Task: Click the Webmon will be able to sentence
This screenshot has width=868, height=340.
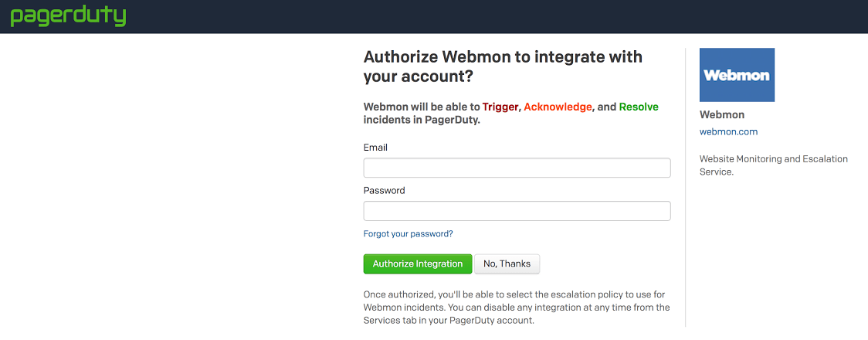Action: coord(422,107)
